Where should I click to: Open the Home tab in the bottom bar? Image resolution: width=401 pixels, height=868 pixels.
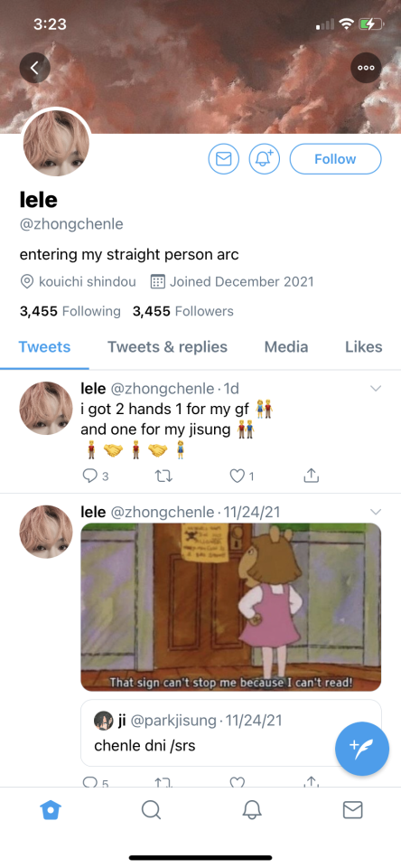(x=51, y=810)
